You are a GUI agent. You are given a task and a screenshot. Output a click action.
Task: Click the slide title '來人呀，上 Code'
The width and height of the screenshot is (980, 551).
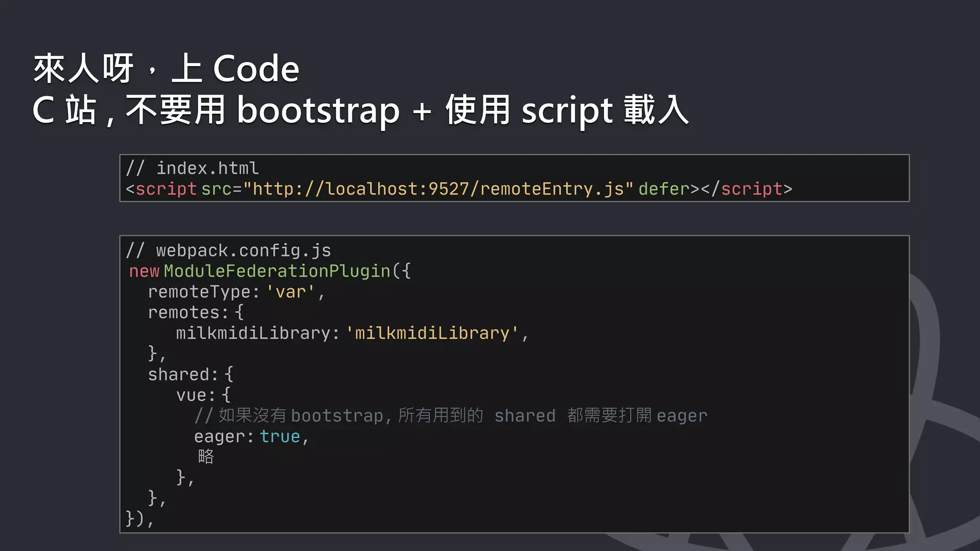166,69
